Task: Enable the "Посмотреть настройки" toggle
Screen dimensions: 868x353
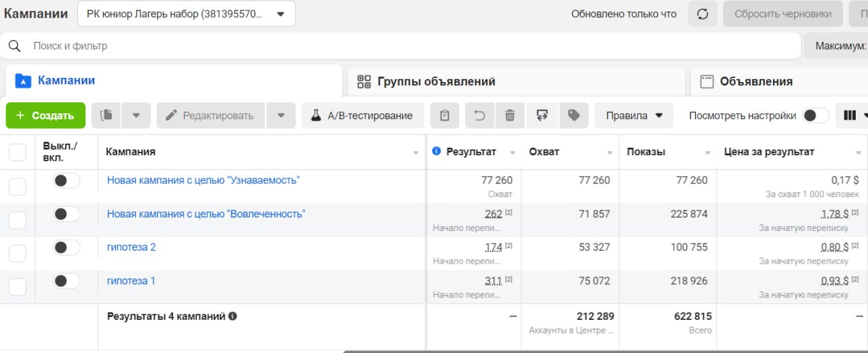Action: [x=815, y=116]
